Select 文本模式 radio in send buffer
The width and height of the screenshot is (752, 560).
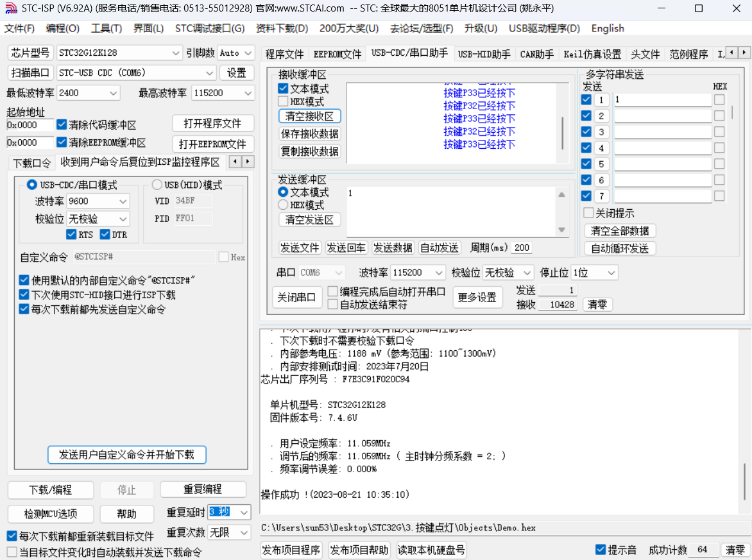(x=283, y=192)
